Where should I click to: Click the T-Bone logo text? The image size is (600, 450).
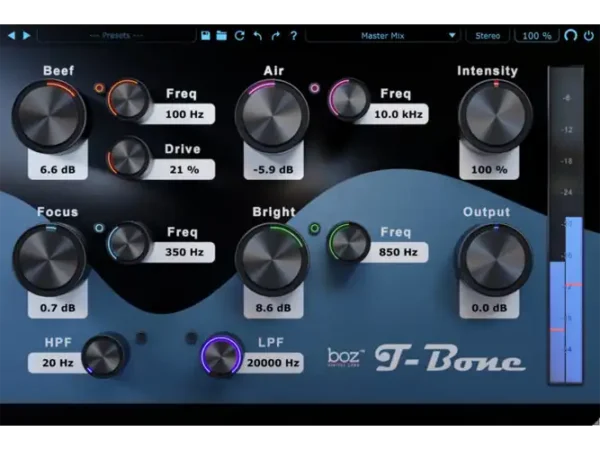pos(450,358)
